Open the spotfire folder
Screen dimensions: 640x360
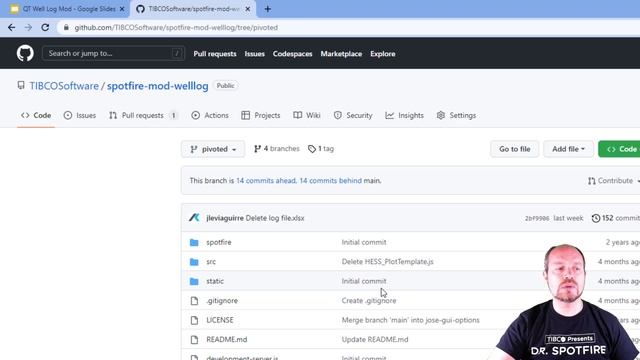click(219, 242)
